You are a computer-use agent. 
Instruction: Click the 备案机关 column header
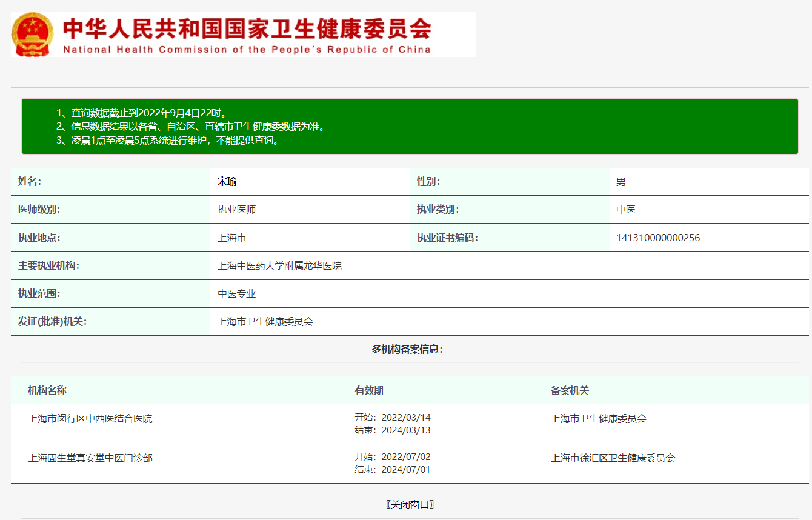(570, 390)
